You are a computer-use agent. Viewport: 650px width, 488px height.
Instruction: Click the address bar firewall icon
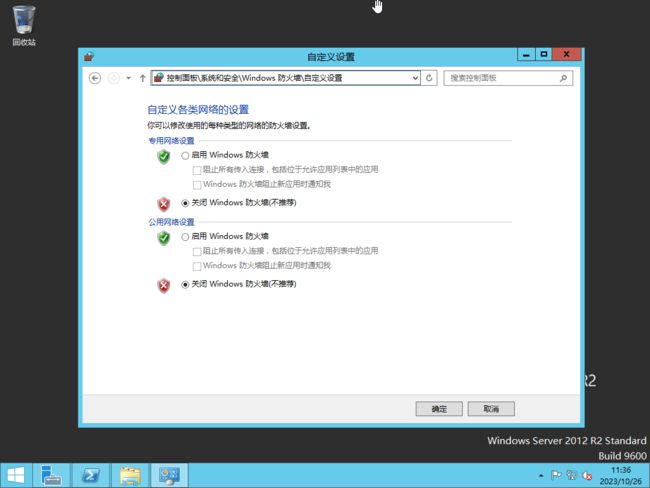(159, 78)
